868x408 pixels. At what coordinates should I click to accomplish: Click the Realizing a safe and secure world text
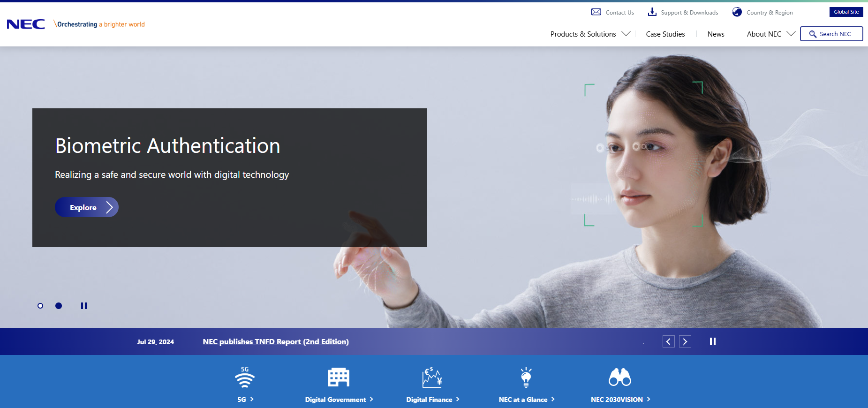coord(172,174)
